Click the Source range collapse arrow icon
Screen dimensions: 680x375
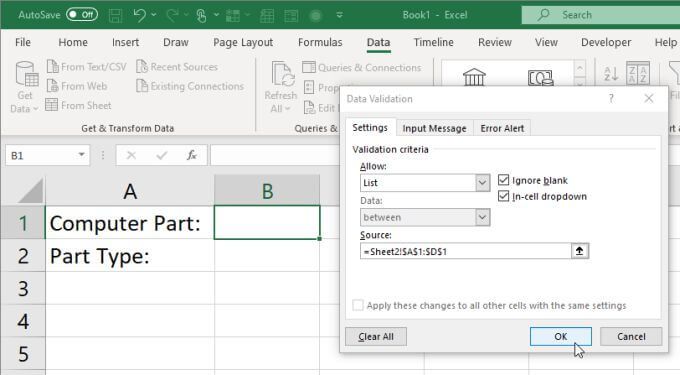[x=579, y=251]
